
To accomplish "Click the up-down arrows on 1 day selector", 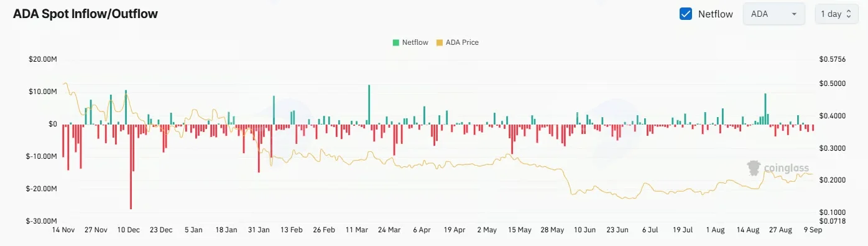I will (849, 14).
